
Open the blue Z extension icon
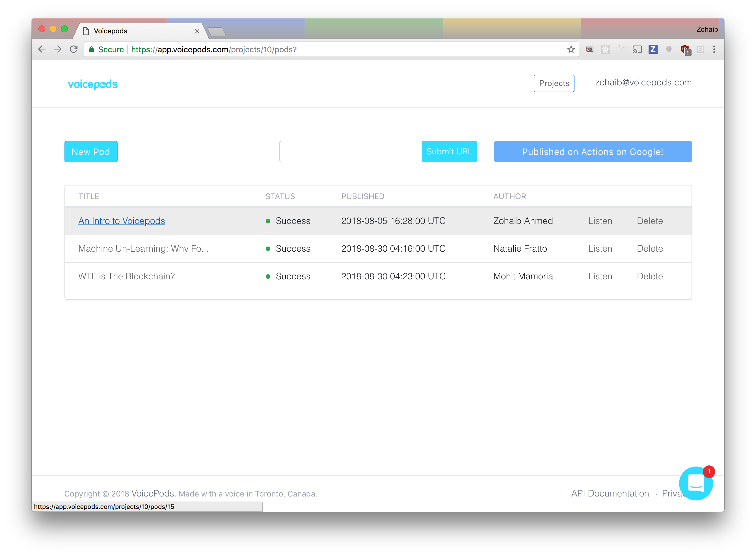tap(653, 49)
